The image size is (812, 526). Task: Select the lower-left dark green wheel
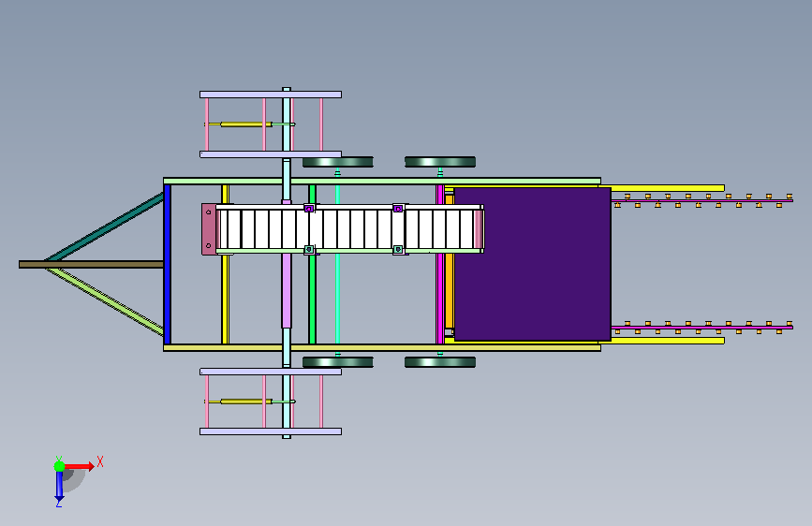(x=338, y=362)
